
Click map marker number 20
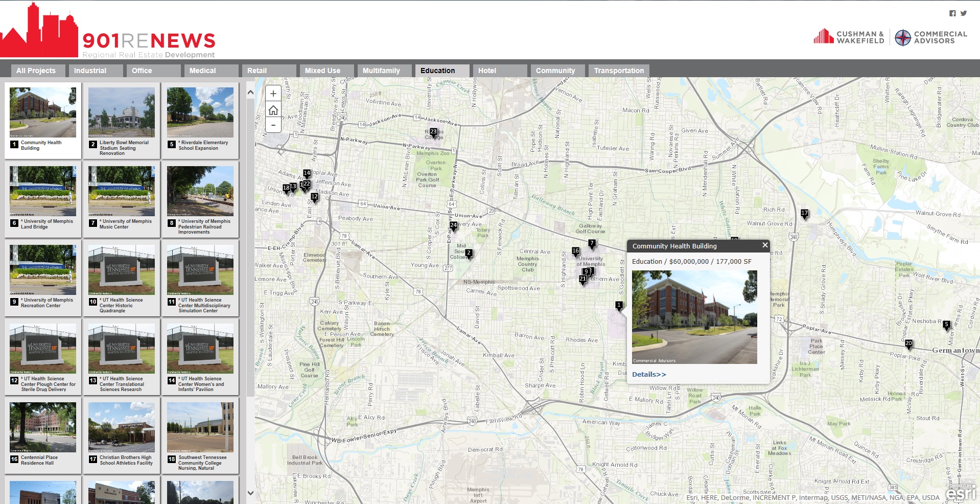(908, 344)
